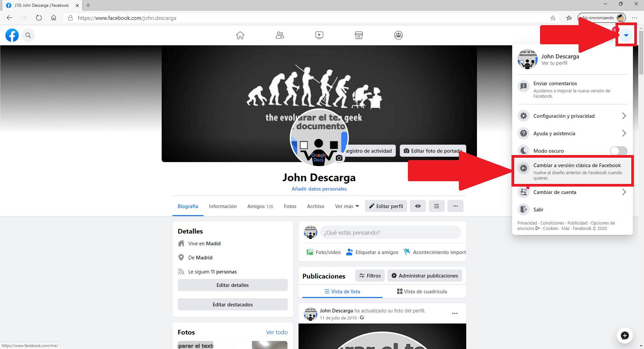644x349 pixels.
Task: Click the list view icon button on profile
Action: pos(437,206)
